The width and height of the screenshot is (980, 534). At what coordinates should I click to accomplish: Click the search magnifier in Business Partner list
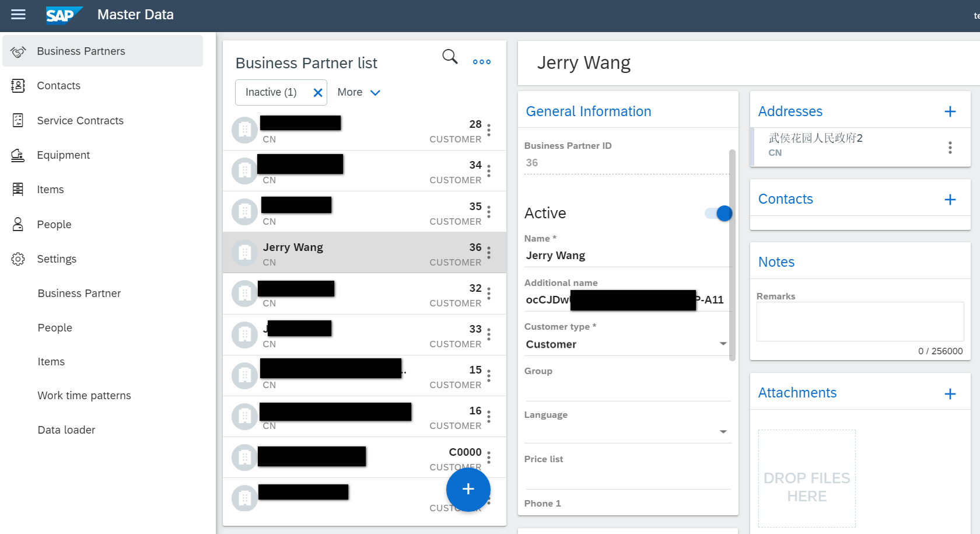[x=450, y=57]
